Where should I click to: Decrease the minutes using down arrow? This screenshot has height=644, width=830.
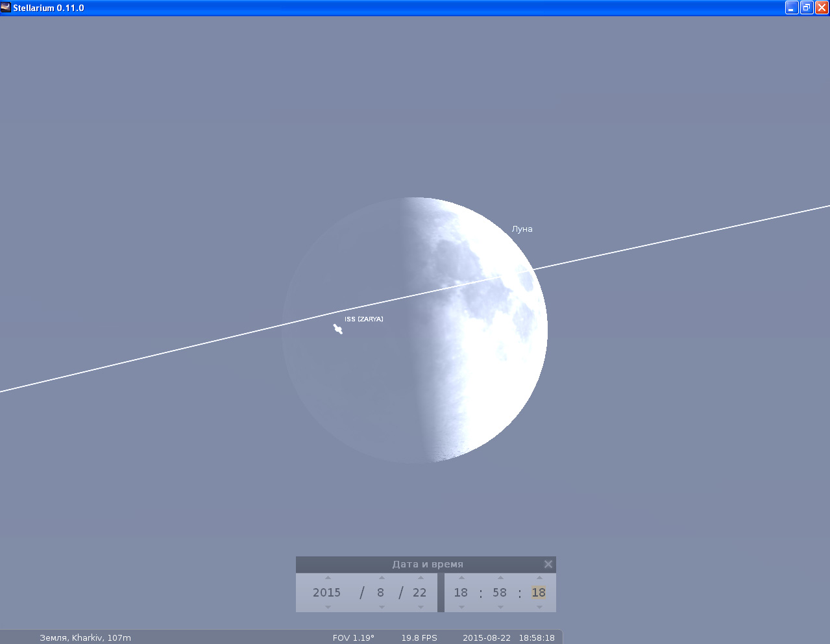[x=500, y=607]
